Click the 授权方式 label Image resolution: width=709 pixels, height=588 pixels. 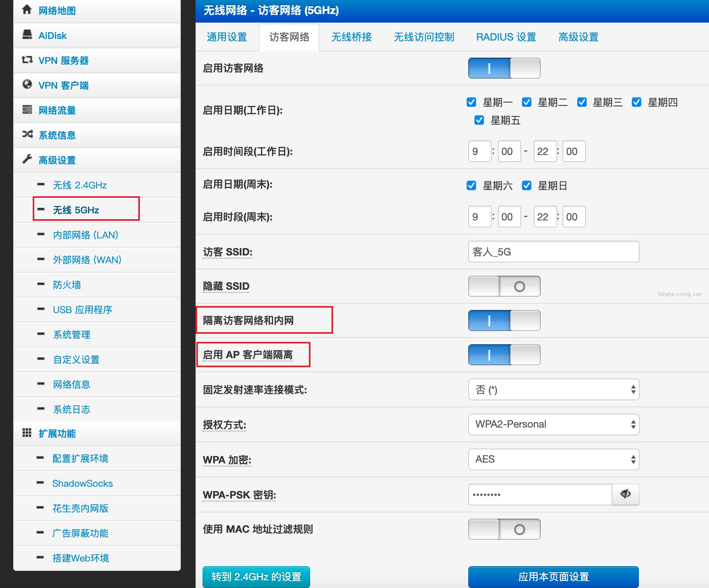pos(224,425)
